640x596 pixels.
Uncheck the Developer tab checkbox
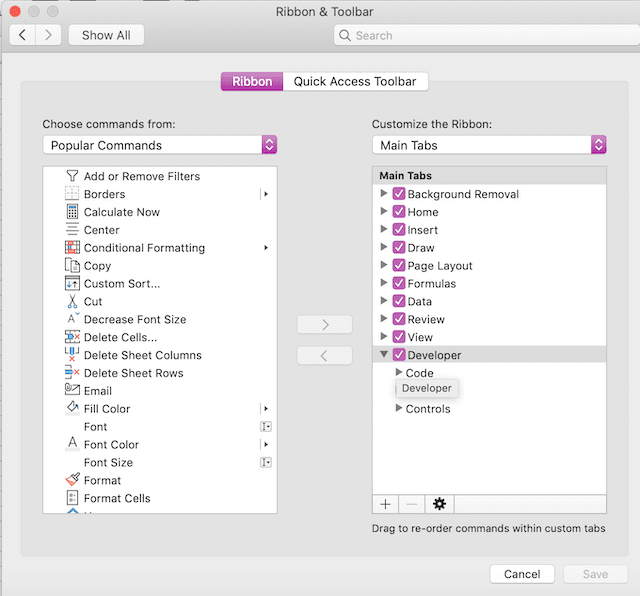(399, 355)
